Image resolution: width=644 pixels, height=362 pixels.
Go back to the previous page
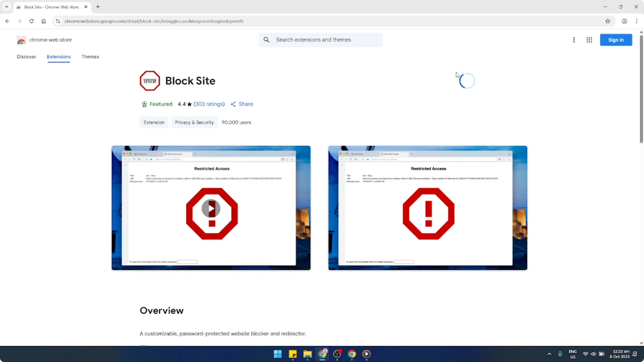(7, 21)
